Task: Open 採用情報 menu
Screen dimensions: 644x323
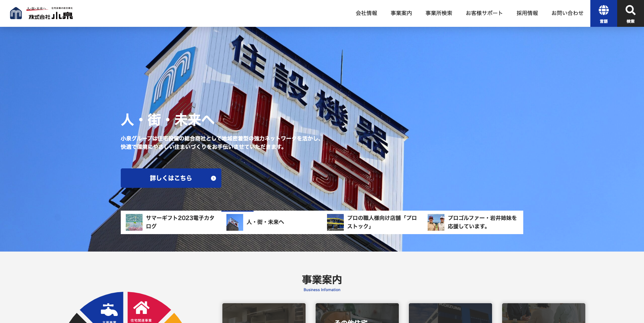Action: [527, 13]
